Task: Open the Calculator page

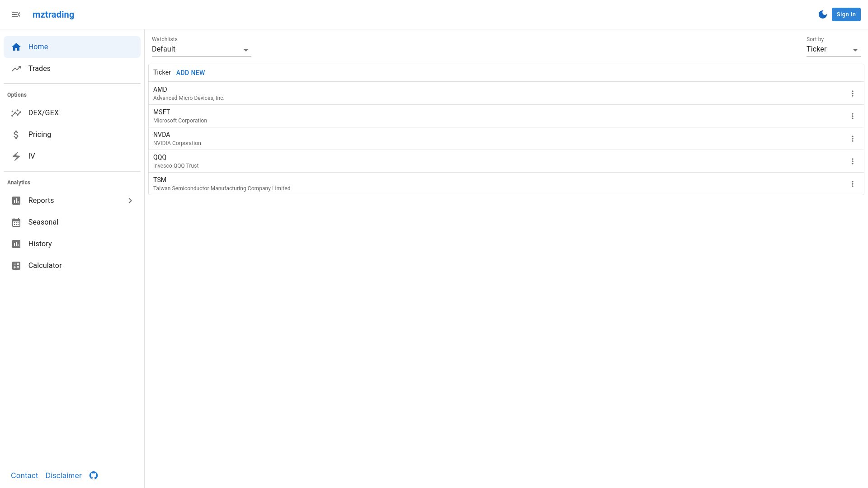Action: [x=45, y=266]
